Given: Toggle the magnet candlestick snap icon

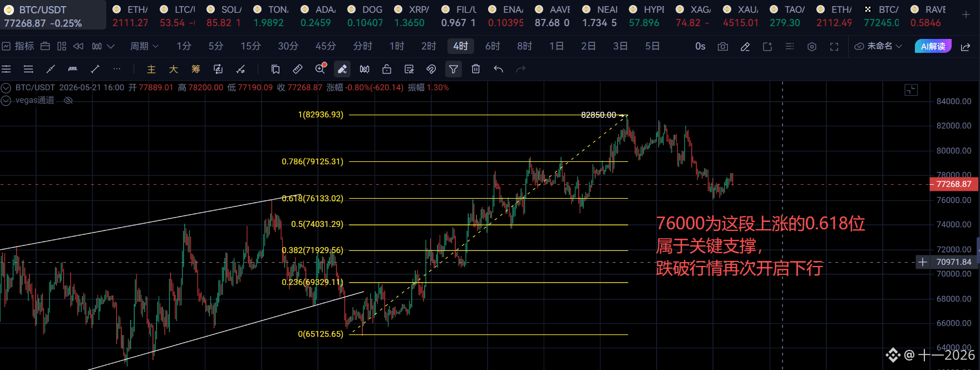Looking at the screenshot, I should pos(365,69).
